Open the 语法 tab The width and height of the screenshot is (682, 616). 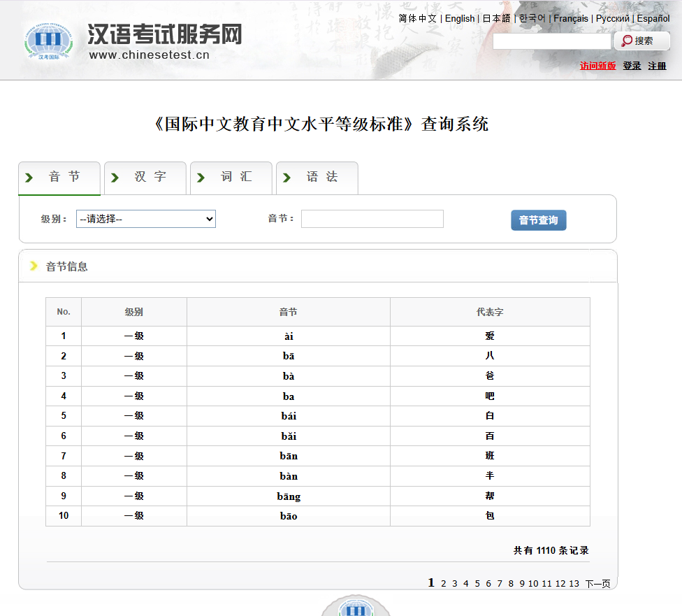[x=317, y=178]
